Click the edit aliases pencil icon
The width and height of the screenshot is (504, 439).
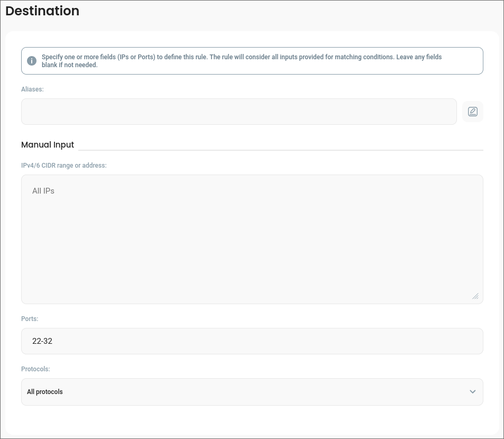472,112
